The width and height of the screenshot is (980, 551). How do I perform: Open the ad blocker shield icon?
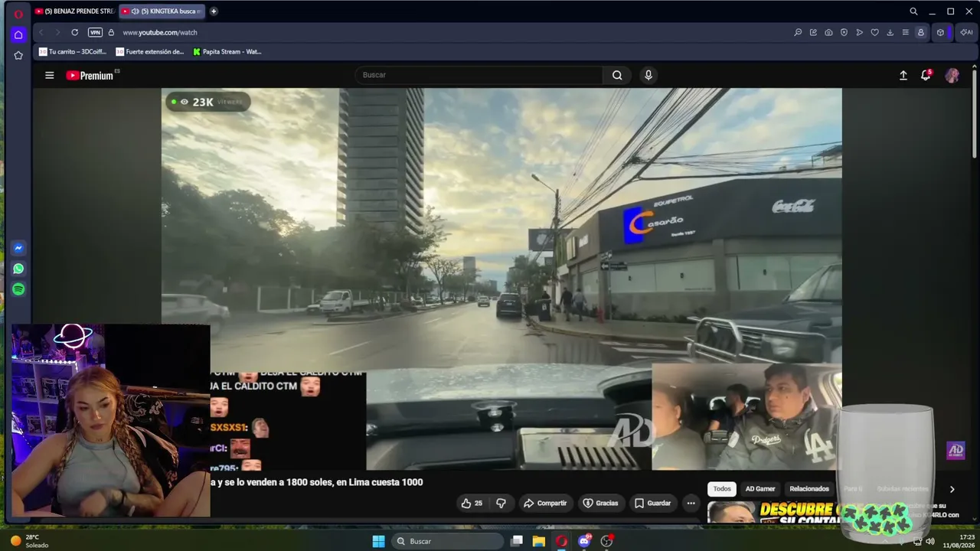point(844,32)
